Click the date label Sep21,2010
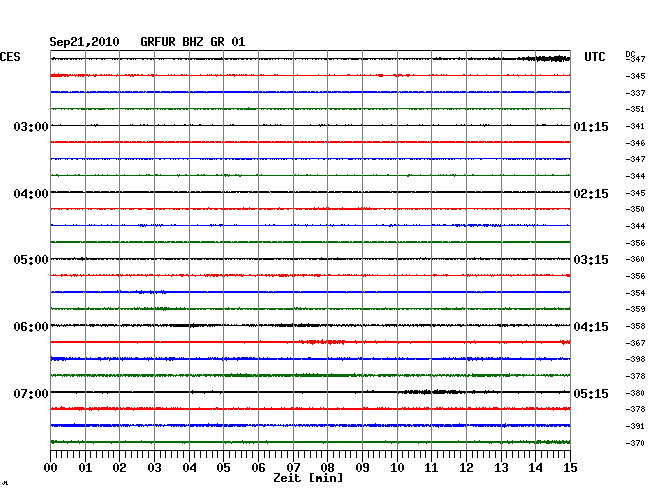The image size is (650, 494). click(x=84, y=42)
